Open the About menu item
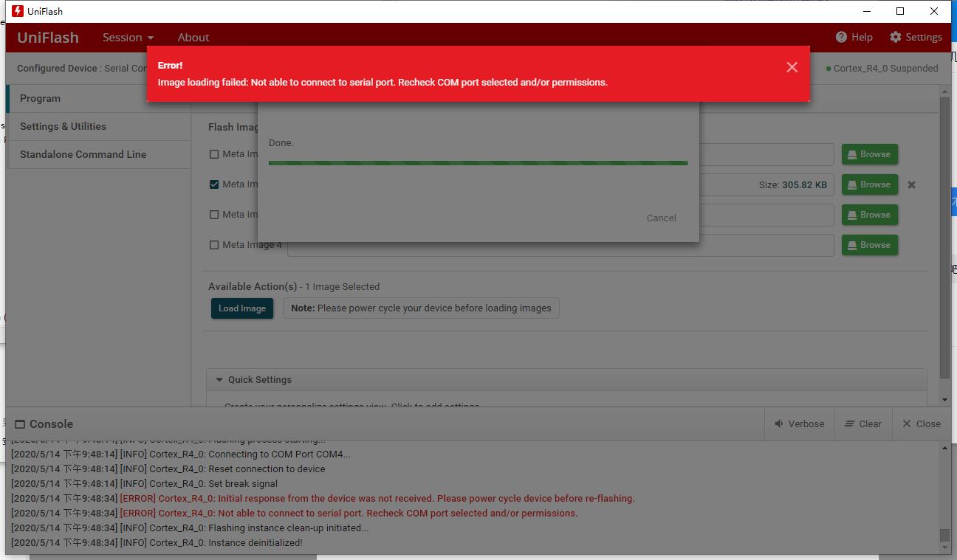957x560 pixels. click(x=193, y=37)
